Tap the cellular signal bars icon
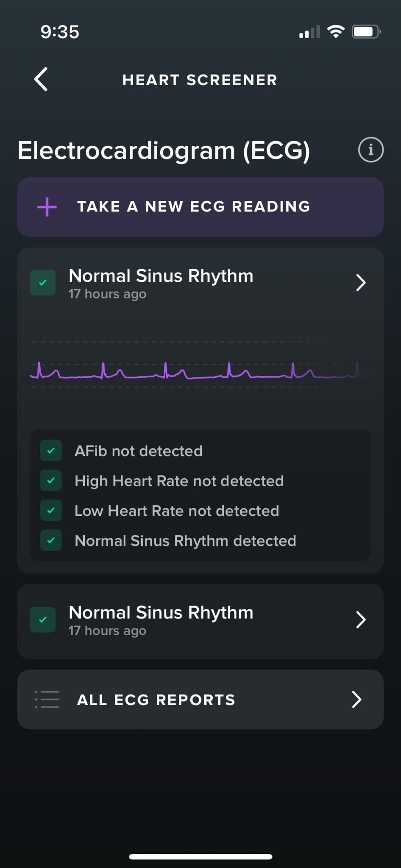This screenshot has height=868, width=401. click(309, 32)
